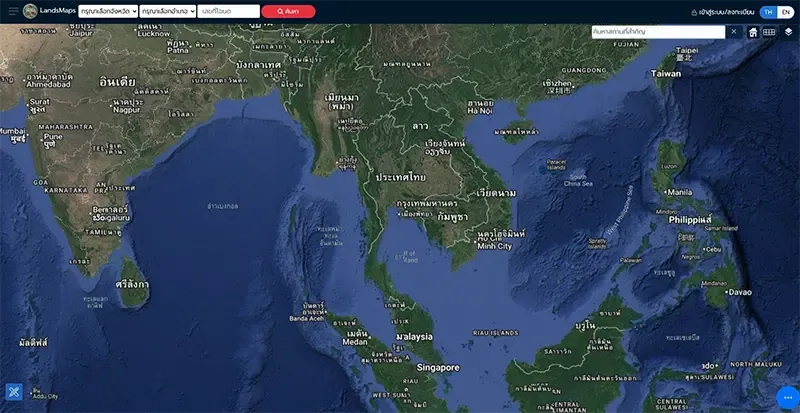Click the red search button
Viewport: 800px width, 413px height.
288,11
